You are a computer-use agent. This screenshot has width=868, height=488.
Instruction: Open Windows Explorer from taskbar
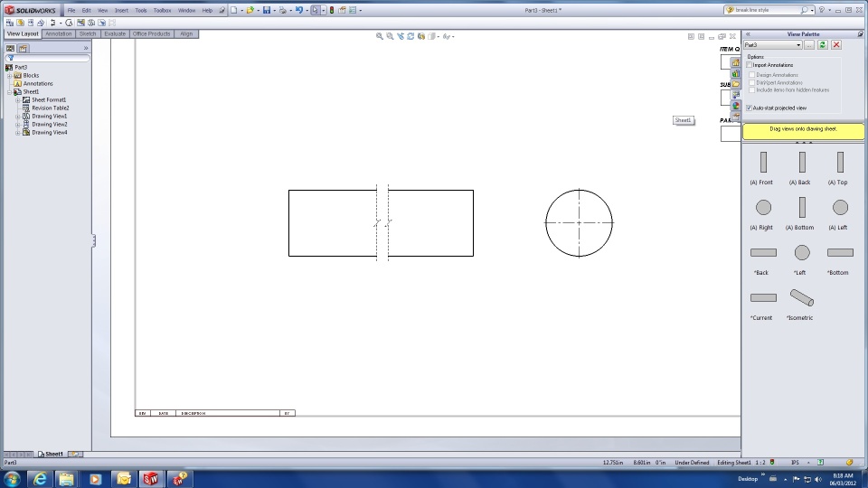coord(66,479)
